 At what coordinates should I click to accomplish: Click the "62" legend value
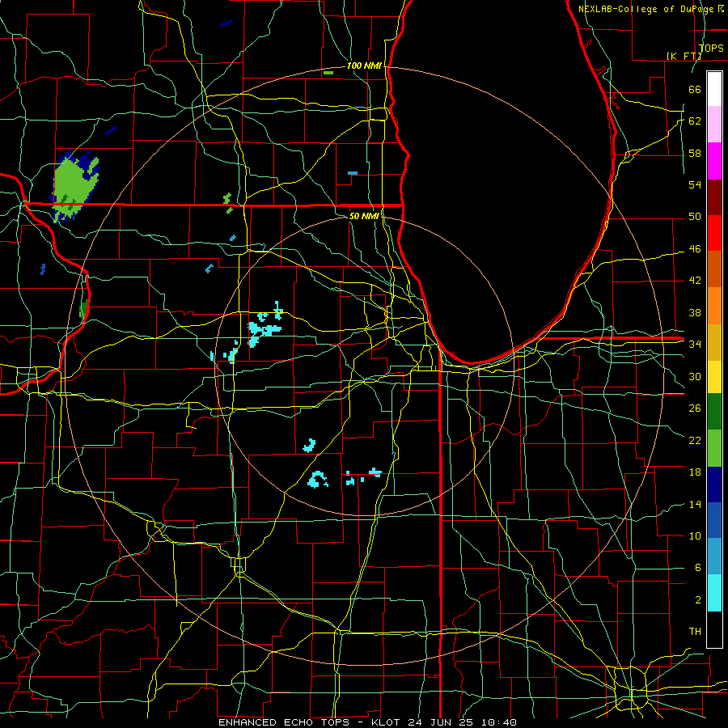click(x=695, y=121)
